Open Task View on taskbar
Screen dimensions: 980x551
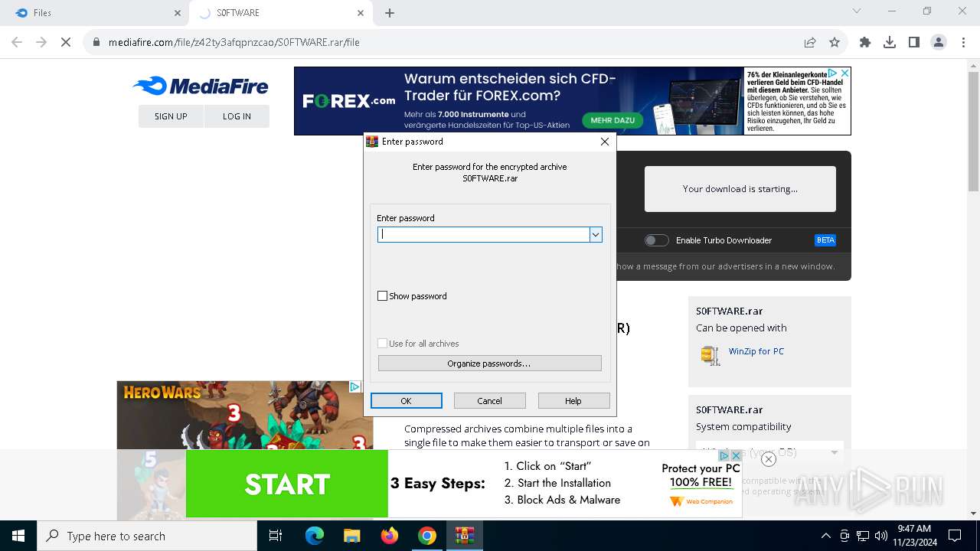pyautogui.click(x=276, y=536)
